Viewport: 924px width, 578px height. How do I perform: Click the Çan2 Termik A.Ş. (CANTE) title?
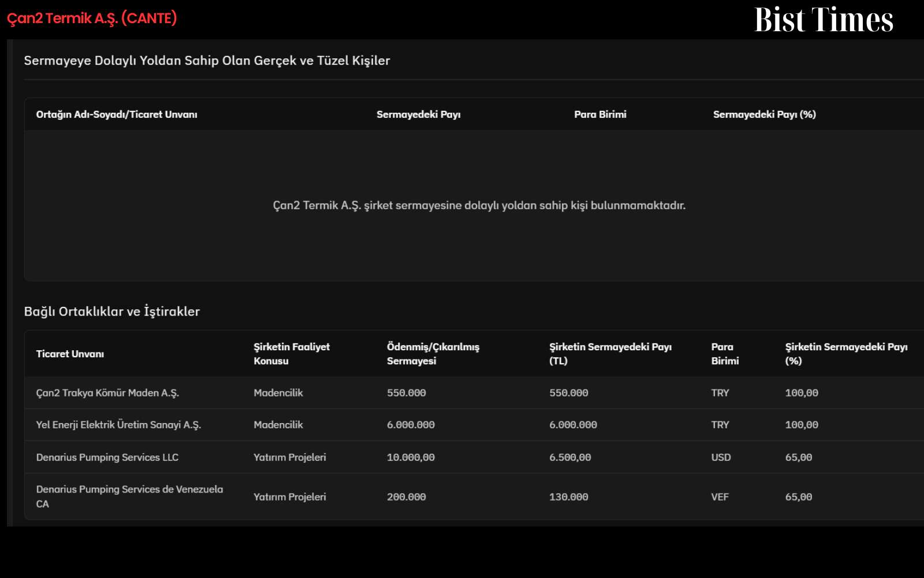pyautogui.click(x=92, y=18)
